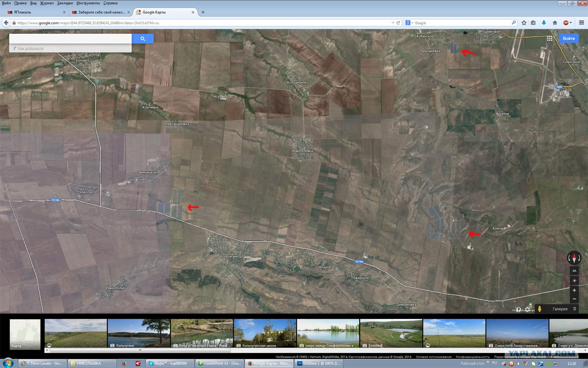The height and width of the screenshot is (368, 588).
Task: Click the search bar magnifier icon
Action: pyautogui.click(x=514, y=23)
